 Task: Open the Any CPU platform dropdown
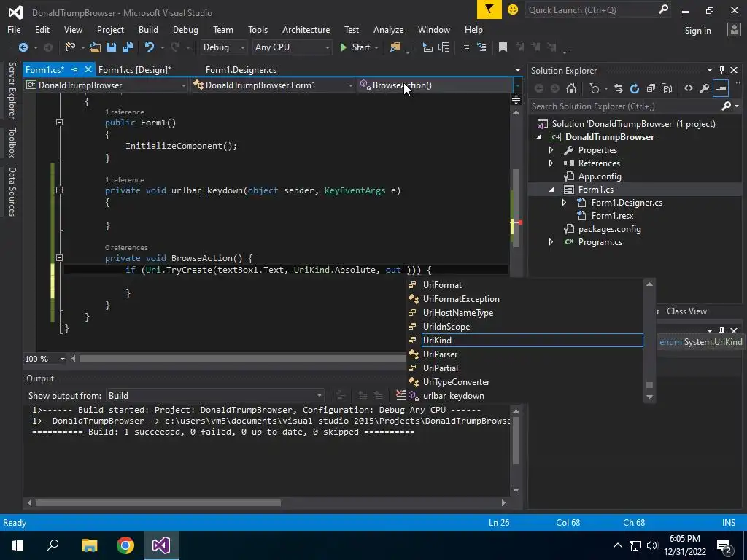[328, 47]
